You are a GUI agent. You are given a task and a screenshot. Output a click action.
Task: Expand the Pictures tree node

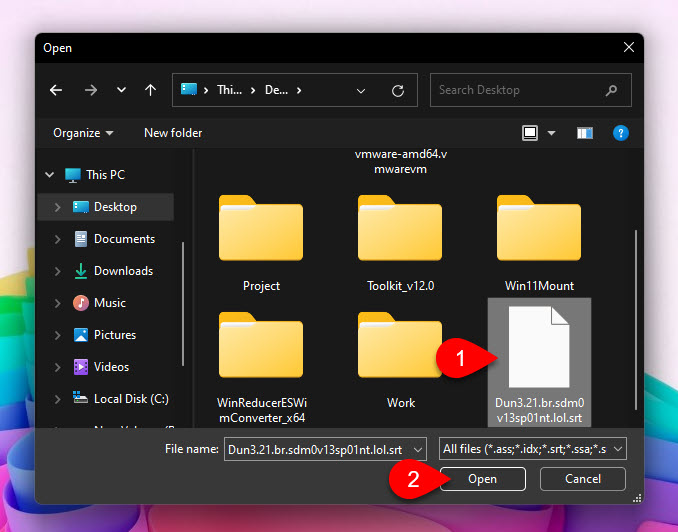(57, 335)
